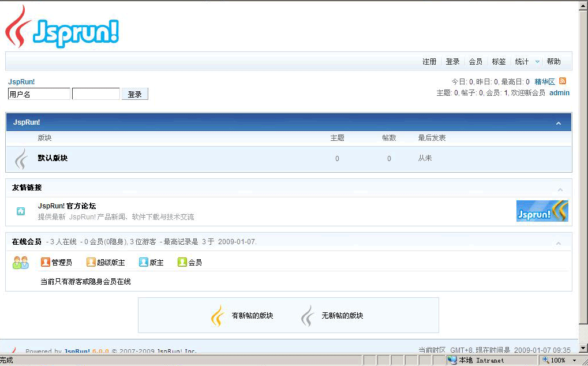Viewport: 588px width, 366px height.
Task: Click the 版主 blue user icon
Action: coord(143,262)
